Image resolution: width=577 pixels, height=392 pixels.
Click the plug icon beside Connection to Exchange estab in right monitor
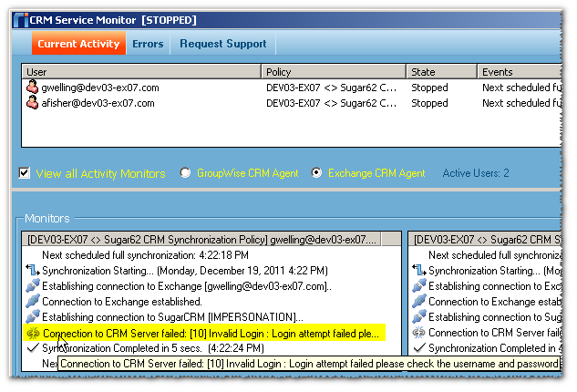419,301
